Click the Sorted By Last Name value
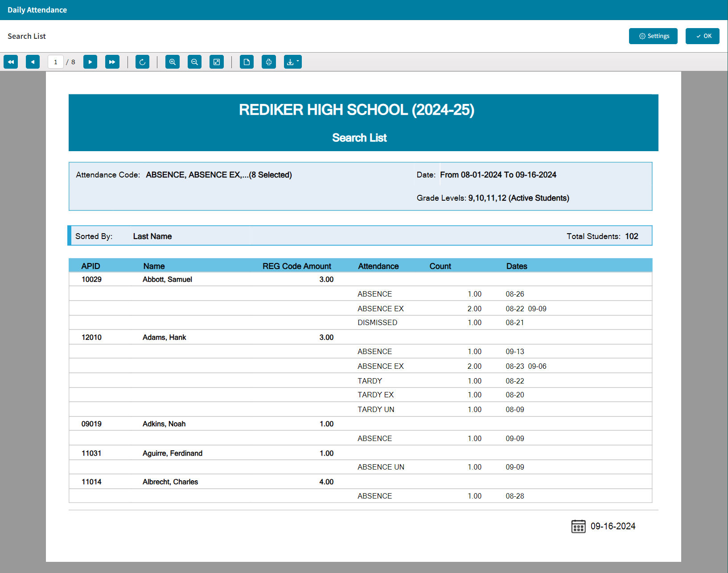The height and width of the screenshot is (573, 728). pos(152,236)
